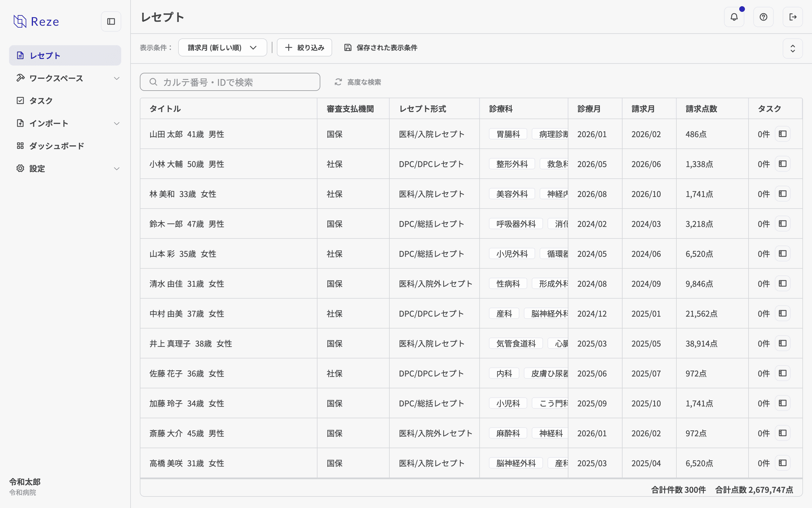The image size is (812, 508).
Task: Click 気管食道科 tag in 井上 真理子 row
Action: click(x=516, y=343)
